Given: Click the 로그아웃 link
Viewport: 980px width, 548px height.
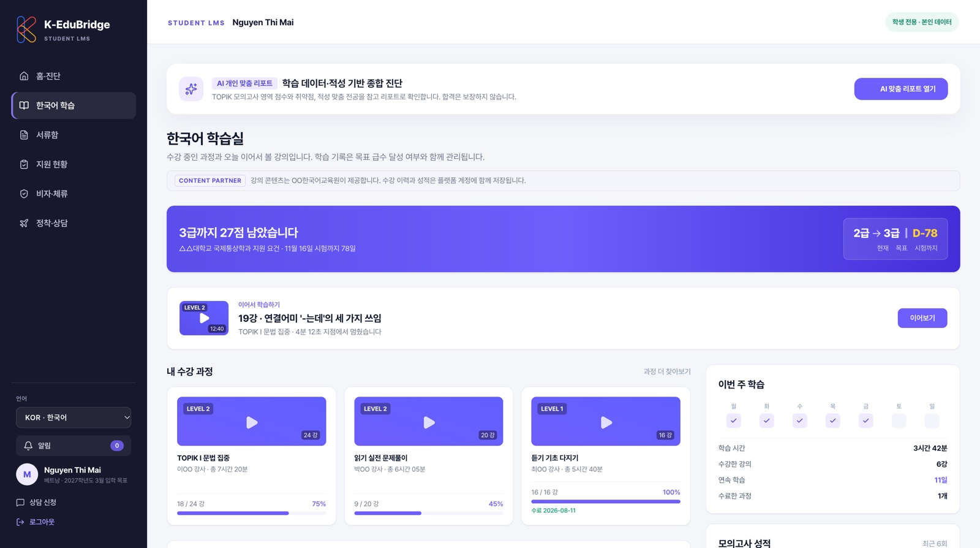Looking at the screenshot, I should tap(36, 522).
